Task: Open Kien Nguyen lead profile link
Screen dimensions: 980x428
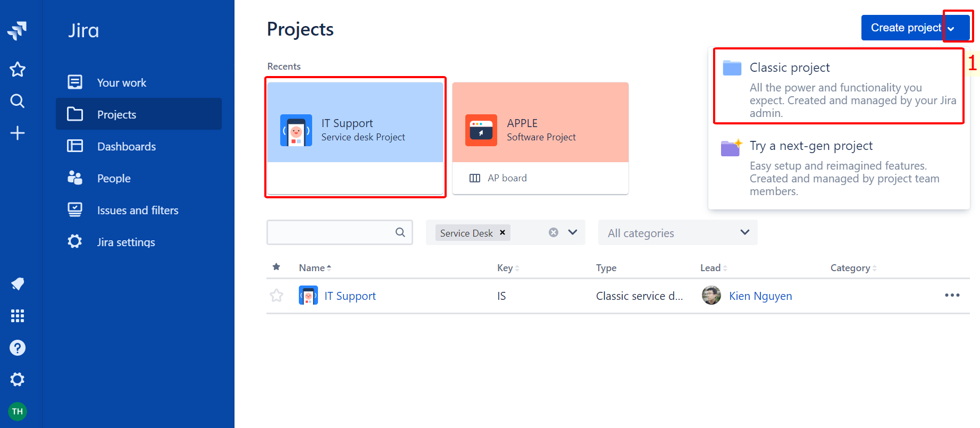Action: pos(760,296)
